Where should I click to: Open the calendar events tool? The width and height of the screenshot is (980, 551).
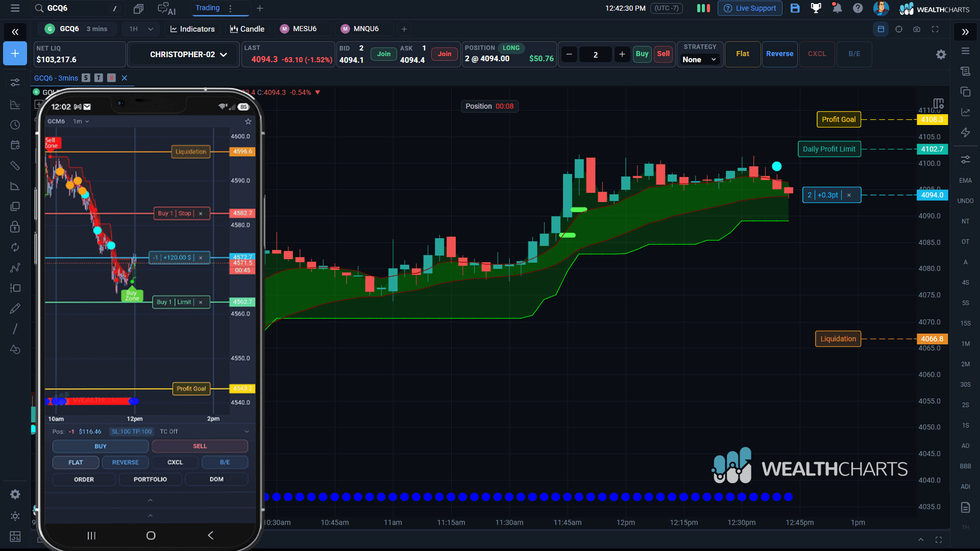coord(15,145)
